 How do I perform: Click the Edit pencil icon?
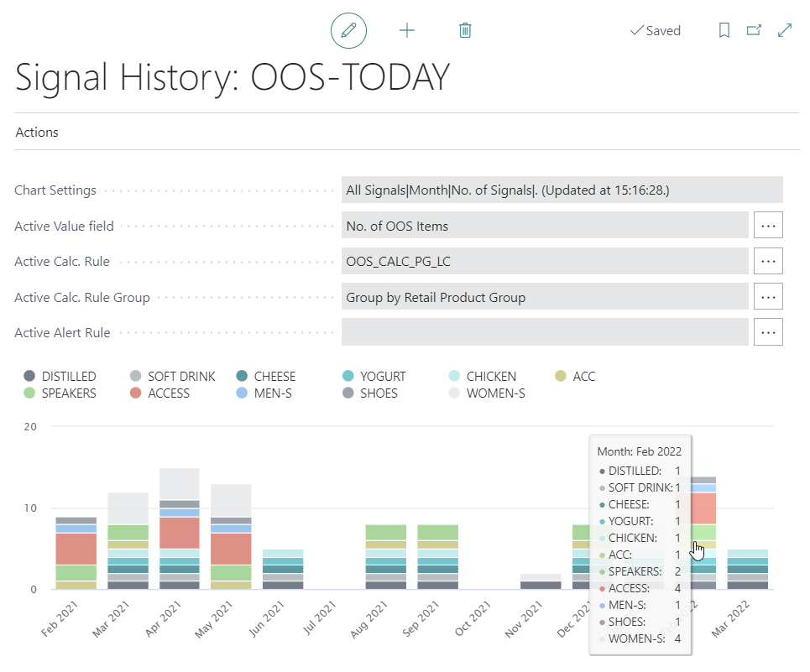pos(349,30)
